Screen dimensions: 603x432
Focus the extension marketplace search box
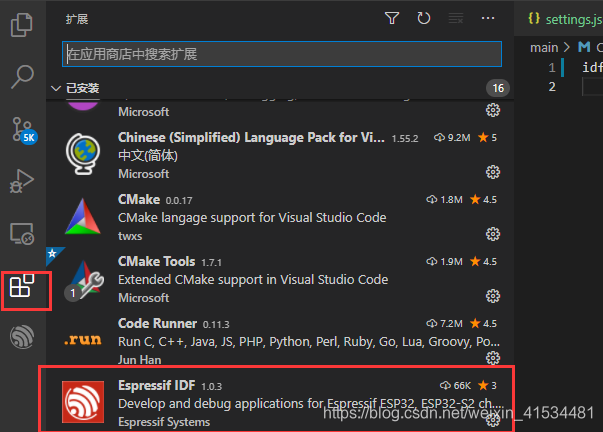(282, 54)
